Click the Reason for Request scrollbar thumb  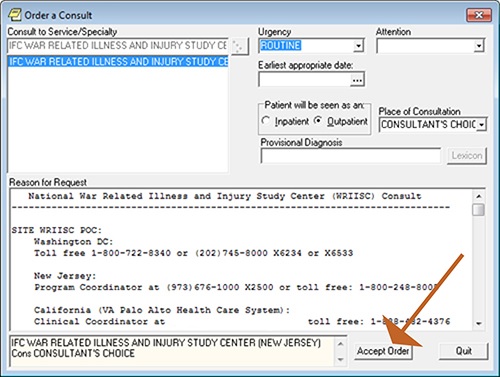click(479, 210)
